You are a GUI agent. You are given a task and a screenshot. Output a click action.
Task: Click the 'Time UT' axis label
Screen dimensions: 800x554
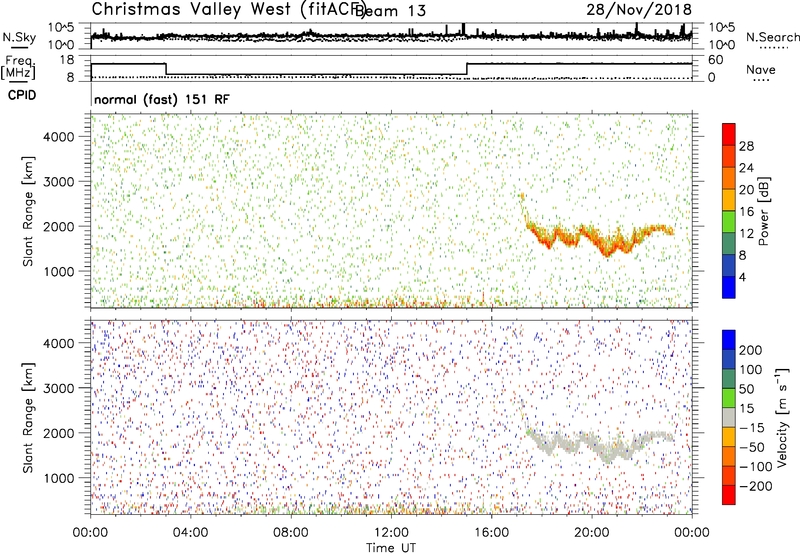pyautogui.click(x=391, y=548)
